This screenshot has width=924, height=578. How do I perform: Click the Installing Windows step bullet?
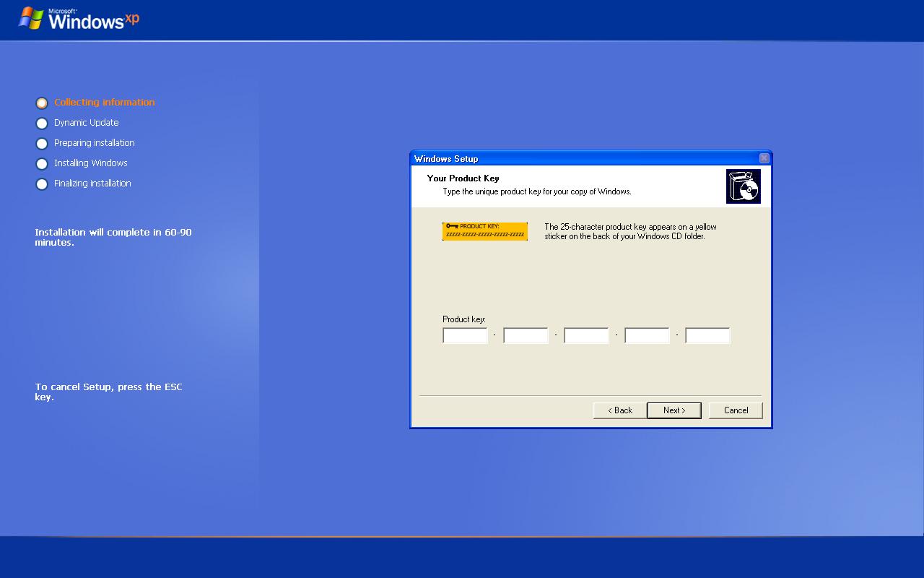pos(42,164)
